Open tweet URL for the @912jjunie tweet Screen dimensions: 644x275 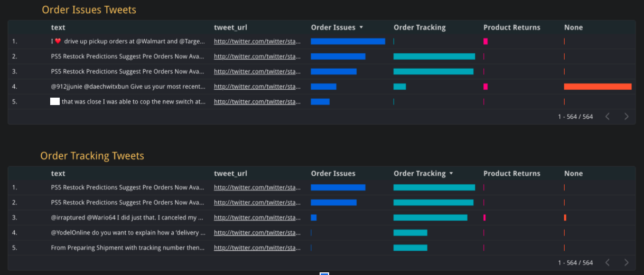pyautogui.click(x=257, y=87)
